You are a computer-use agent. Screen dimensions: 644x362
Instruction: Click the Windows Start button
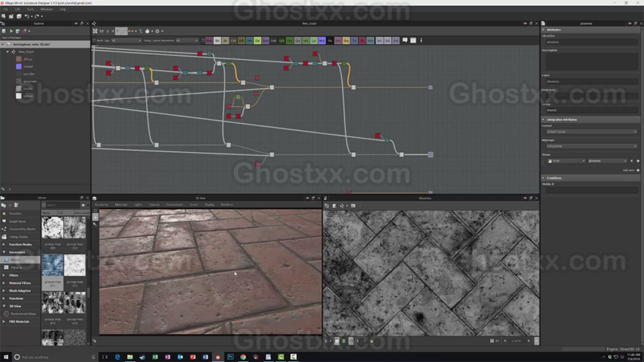click(6, 357)
